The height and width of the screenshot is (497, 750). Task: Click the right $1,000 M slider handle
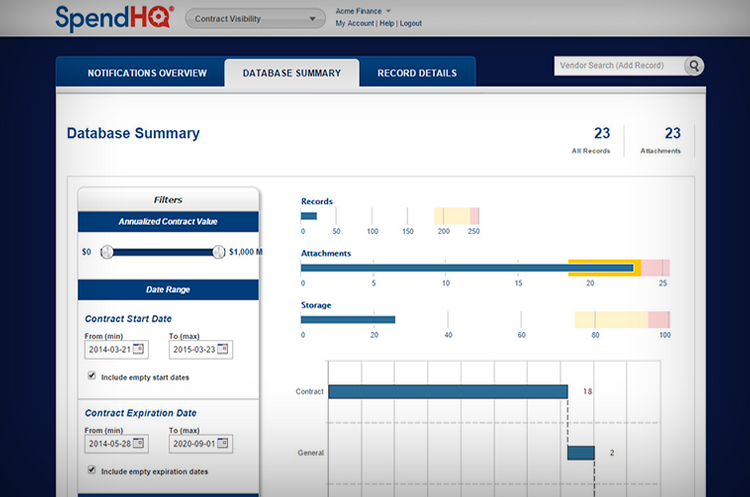point(219,252)
